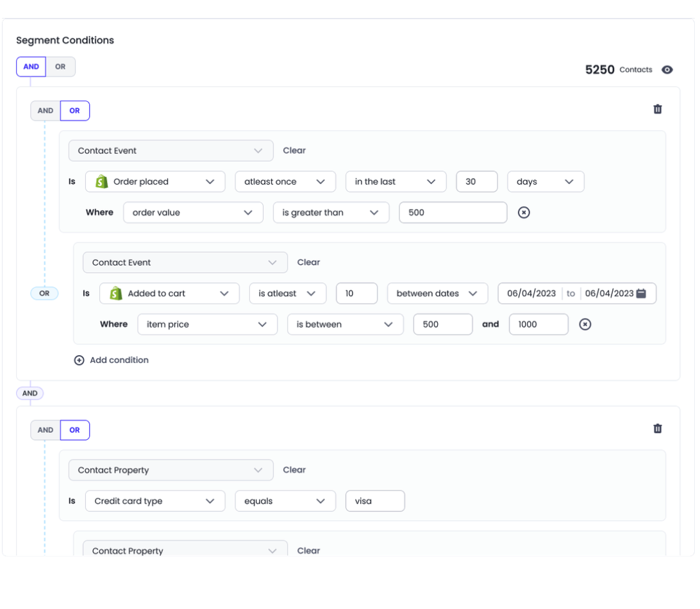This screenshot has height=609, width=700.
Task: Click the Shopify icon on Order placed
Action: coord(101,182)
